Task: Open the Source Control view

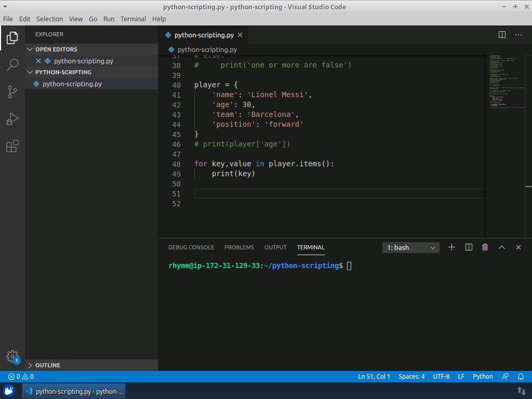Action: 12,92
